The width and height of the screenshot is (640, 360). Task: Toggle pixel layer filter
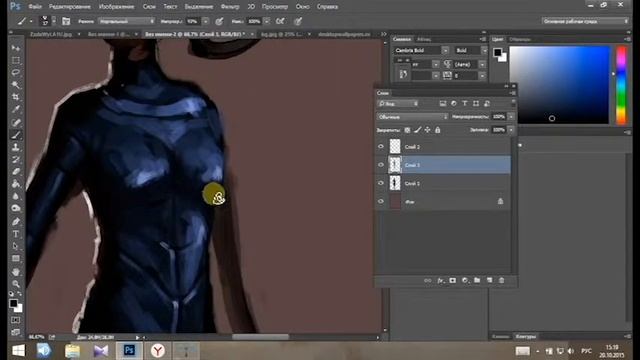pos(442,104)
